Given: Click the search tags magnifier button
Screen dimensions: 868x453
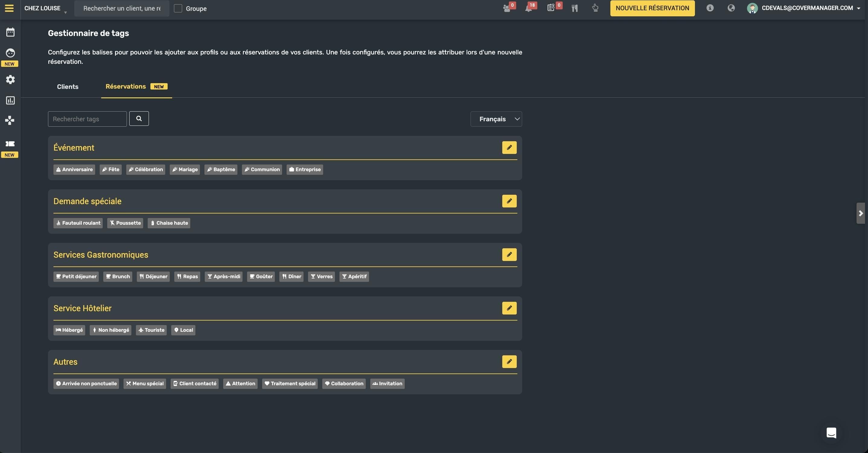Looking at the screenshot, I should click(139, 119).
